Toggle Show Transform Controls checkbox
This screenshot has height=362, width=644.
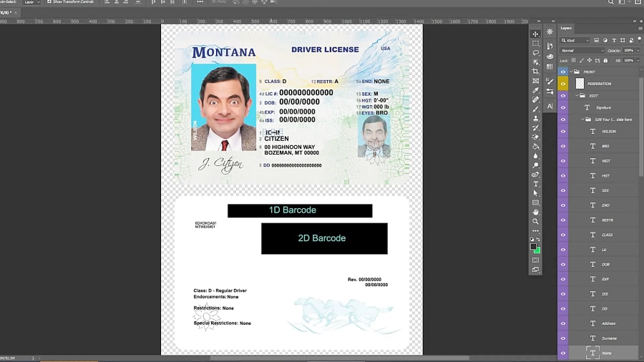pyautogui.click(x=49, y=2)
